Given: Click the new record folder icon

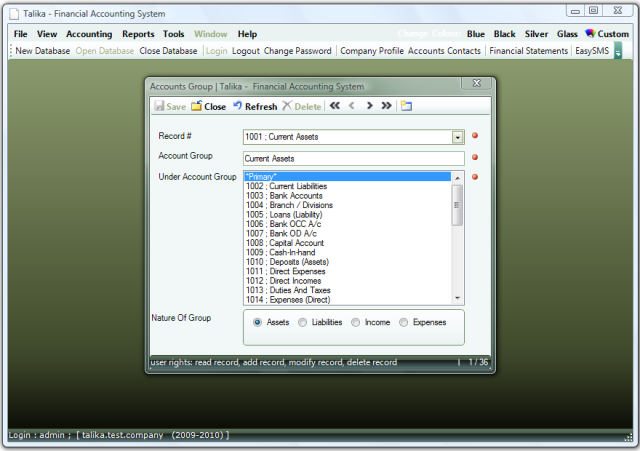Looking at the screenshot, I should pos(407,106).
